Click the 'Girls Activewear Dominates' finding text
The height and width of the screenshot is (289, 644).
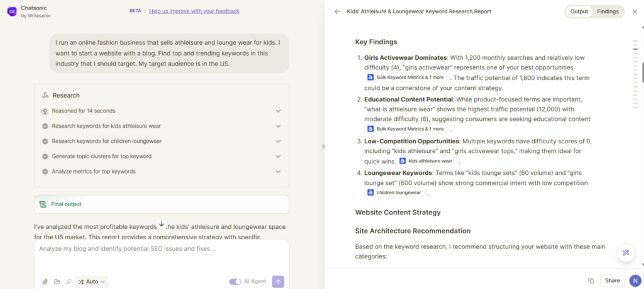[x=406, y=58]
